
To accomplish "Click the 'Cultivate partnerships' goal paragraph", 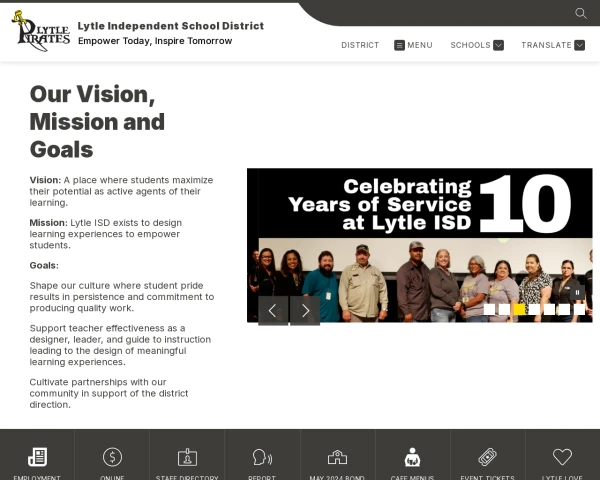I will pos(109,393).
